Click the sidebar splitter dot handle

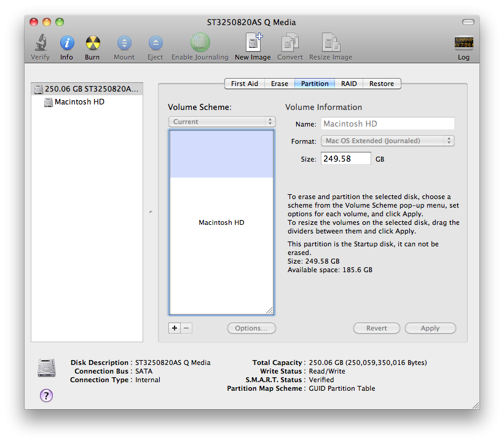point(151,212)
